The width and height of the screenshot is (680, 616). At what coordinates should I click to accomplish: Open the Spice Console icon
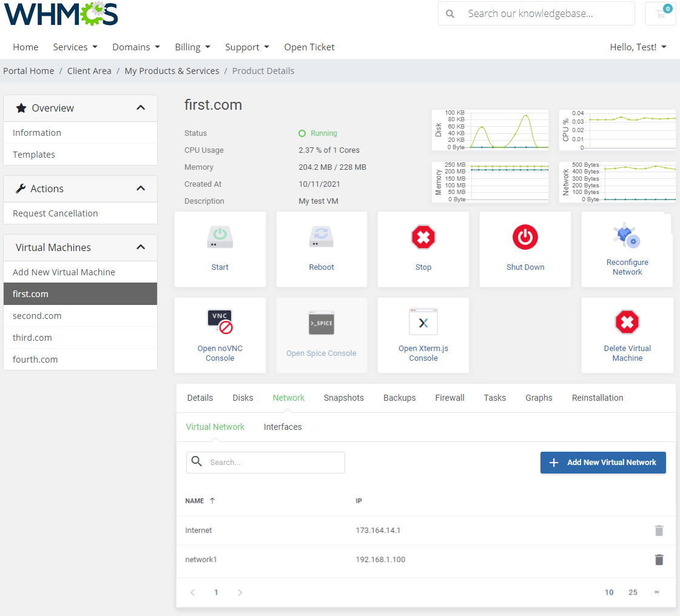pos(321,323)
